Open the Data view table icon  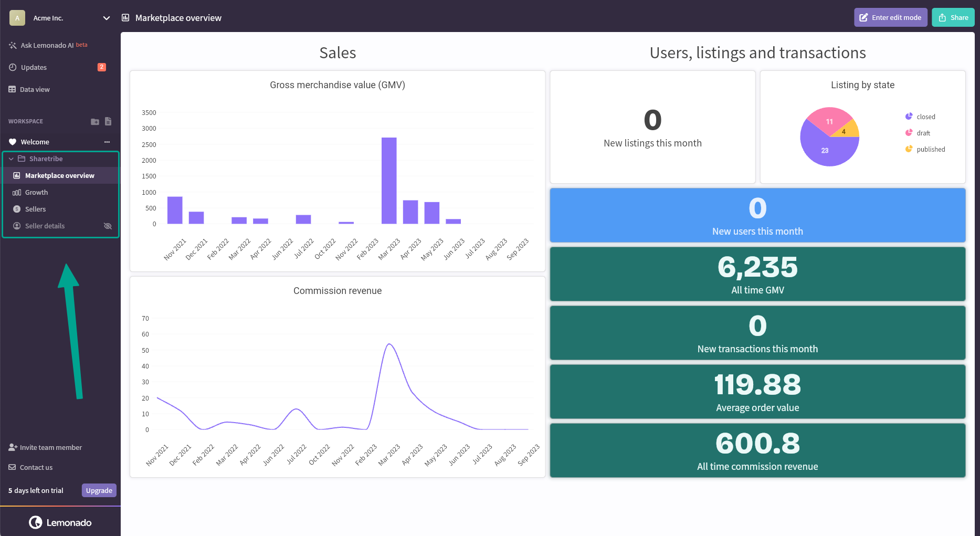[12, 89]
